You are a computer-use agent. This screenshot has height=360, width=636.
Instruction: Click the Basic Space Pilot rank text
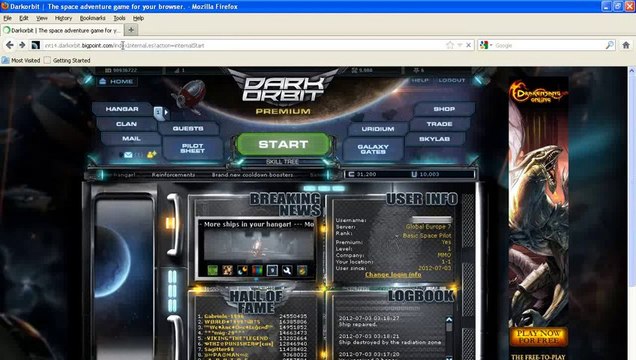coord(427,236)
